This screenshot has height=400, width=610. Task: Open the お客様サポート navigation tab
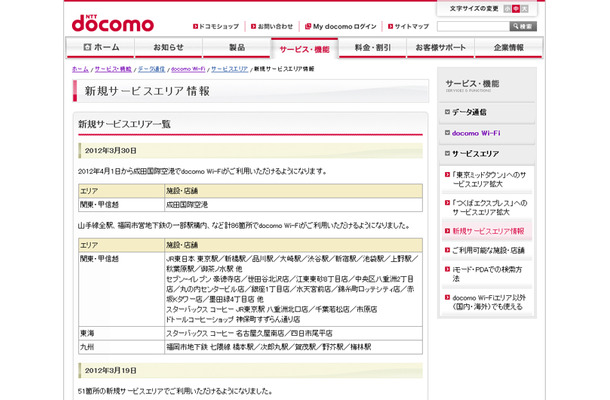coord(440,47)
